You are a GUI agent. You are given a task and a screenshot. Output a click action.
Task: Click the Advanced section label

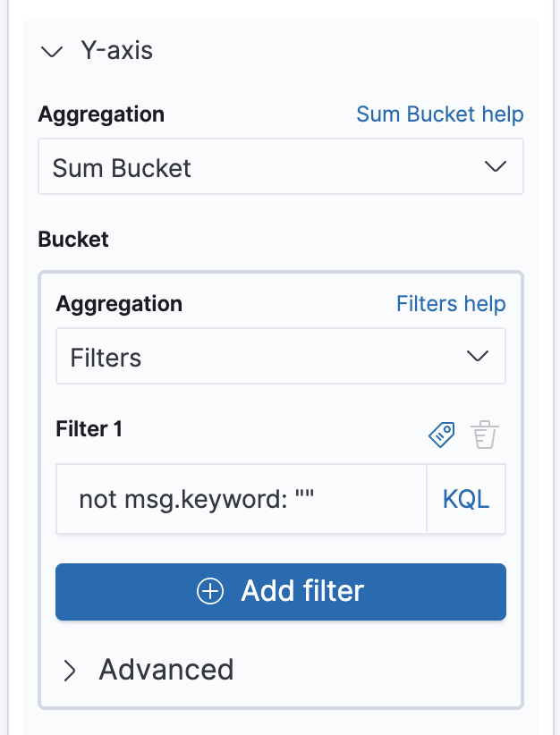pyautogui.click(x=166, y=670)
